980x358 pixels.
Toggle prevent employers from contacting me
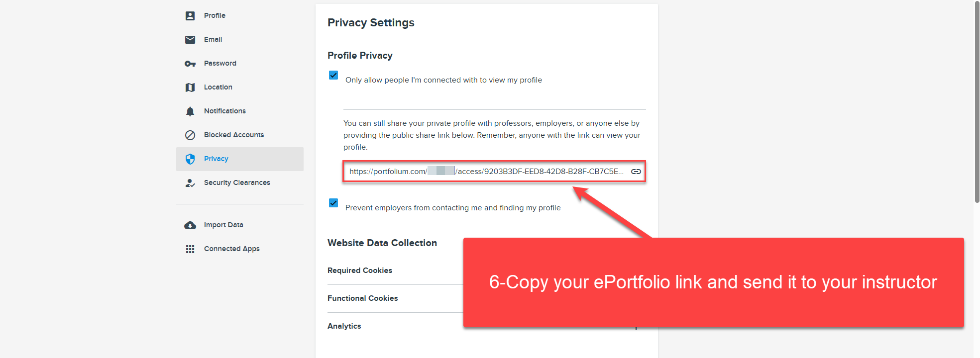(x=333, y=203)
